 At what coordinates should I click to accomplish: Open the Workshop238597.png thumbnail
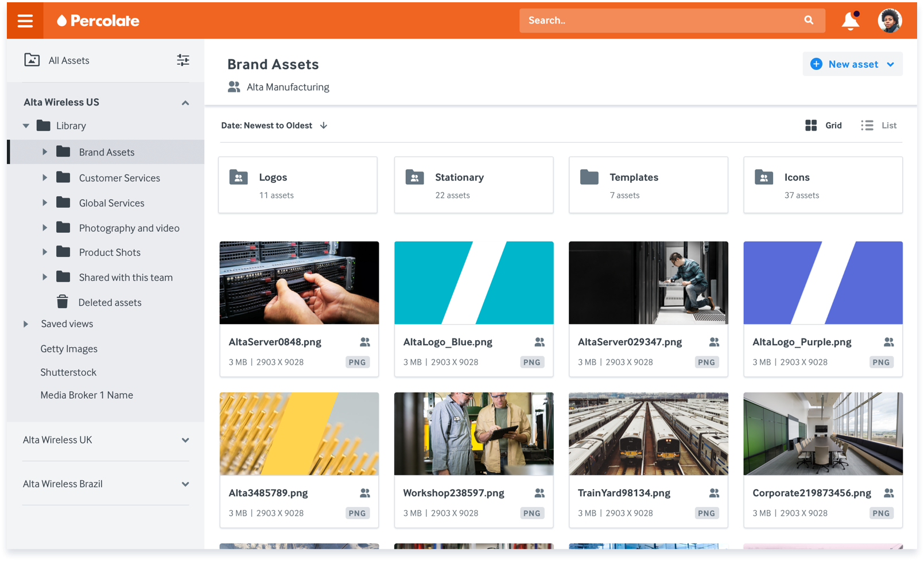[x=473, y=434]
